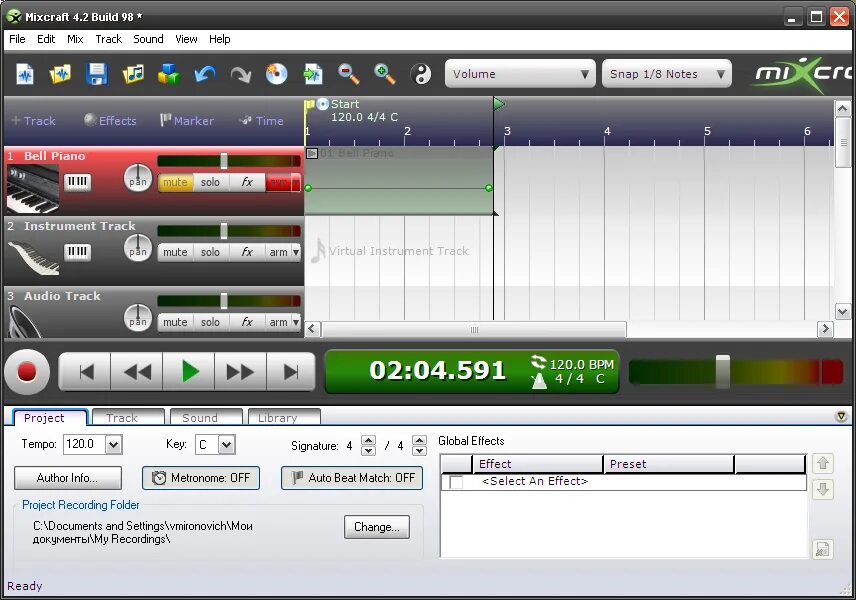Adjust the Bell Piano volume slider

pos(225,160)
